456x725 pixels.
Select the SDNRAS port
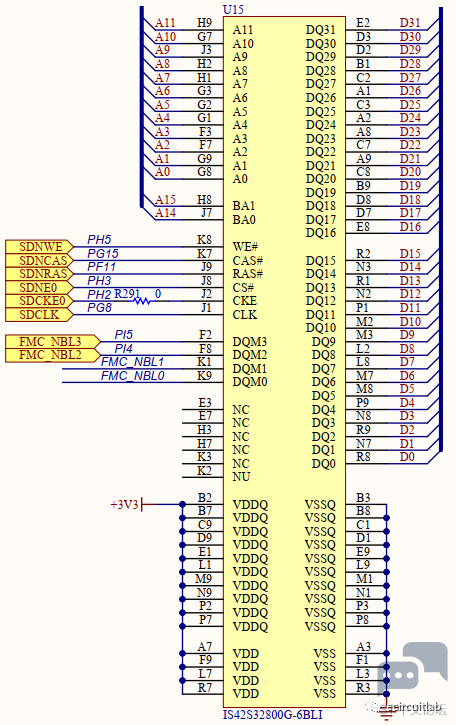click(x=39, y=274)
